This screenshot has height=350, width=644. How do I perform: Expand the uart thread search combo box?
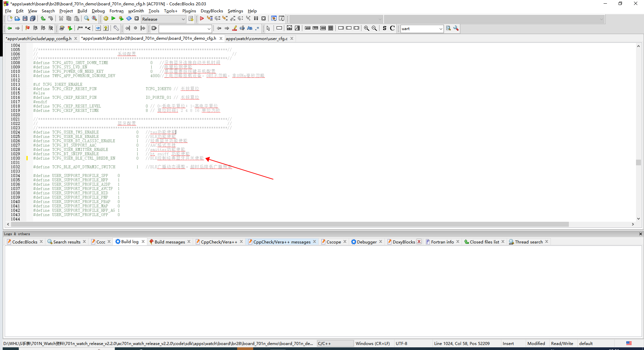tap(441, 29)
